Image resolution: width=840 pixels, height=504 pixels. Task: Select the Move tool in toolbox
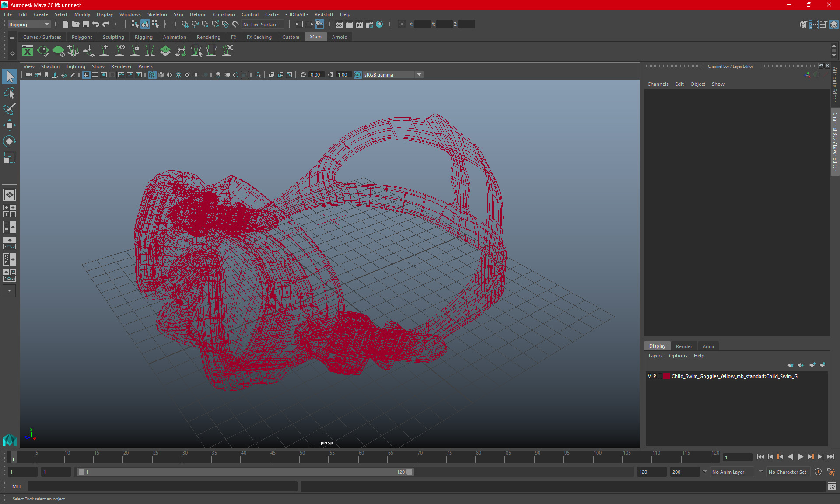10,125
